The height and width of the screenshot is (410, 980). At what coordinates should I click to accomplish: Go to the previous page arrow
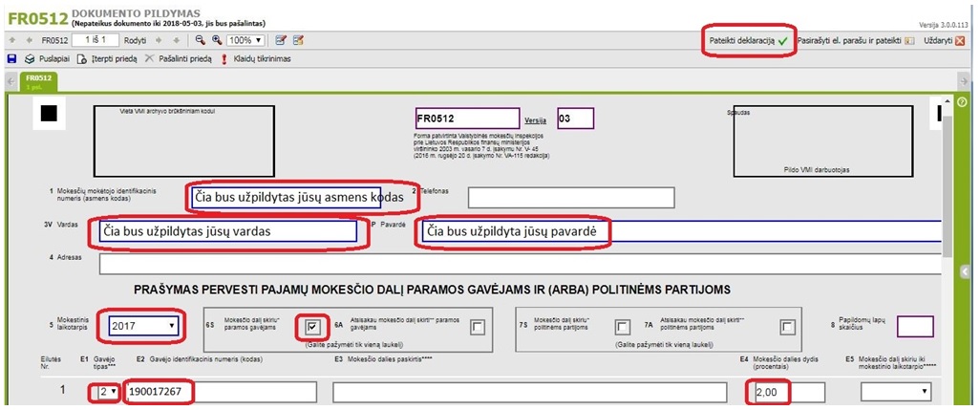coord(29,40)
